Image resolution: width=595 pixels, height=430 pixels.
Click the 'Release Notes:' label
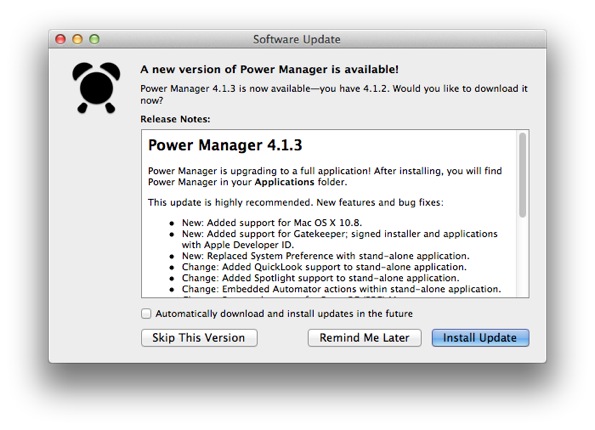175,119
